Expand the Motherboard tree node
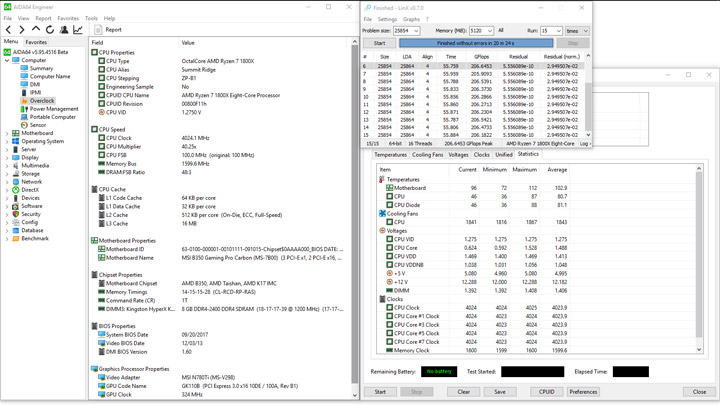 (7, 133)
